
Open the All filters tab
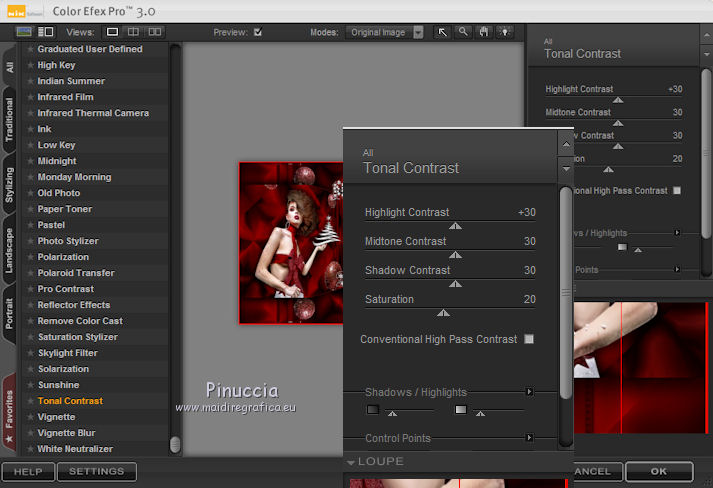pos(10,67)
